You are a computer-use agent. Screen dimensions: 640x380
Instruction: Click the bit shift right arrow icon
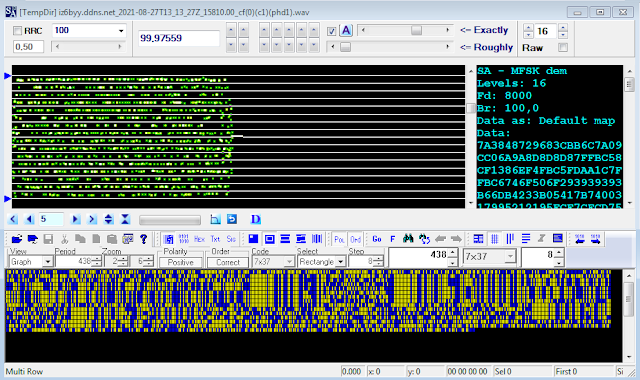click(596, 239)
